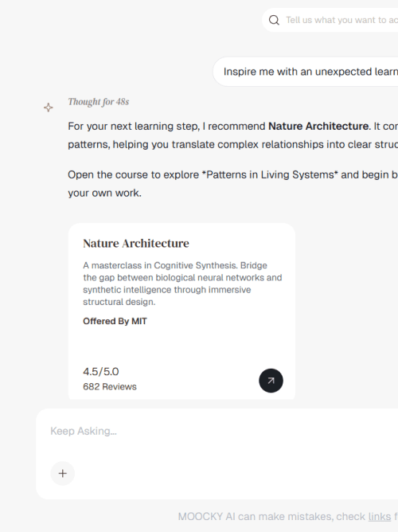This screenshot has width=398, height=532.
Task: Click the card's masterclass description text
Action: pos(182,284)
